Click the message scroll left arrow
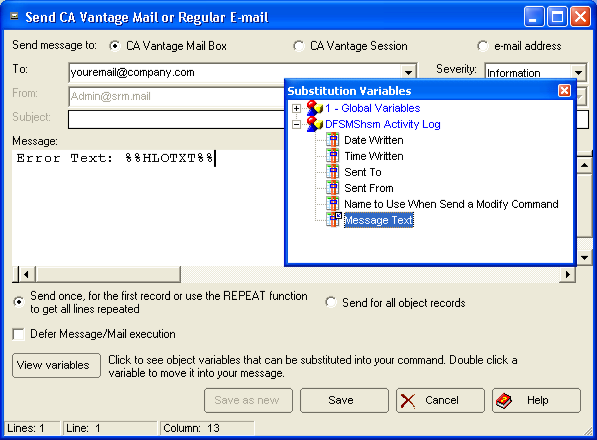This screenshot has width=597, height=440. 27,274
